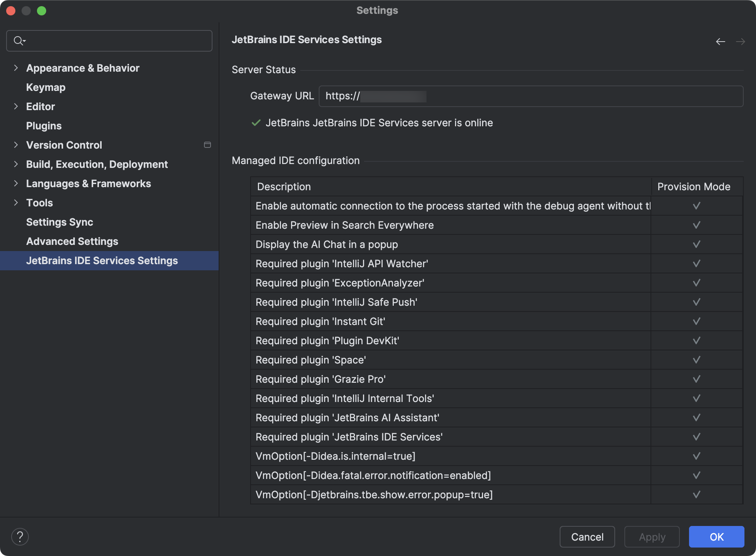This screenshot has height=556, width=756.
Task: Click the green checkmark showing server online status
Action: point(256,123)
